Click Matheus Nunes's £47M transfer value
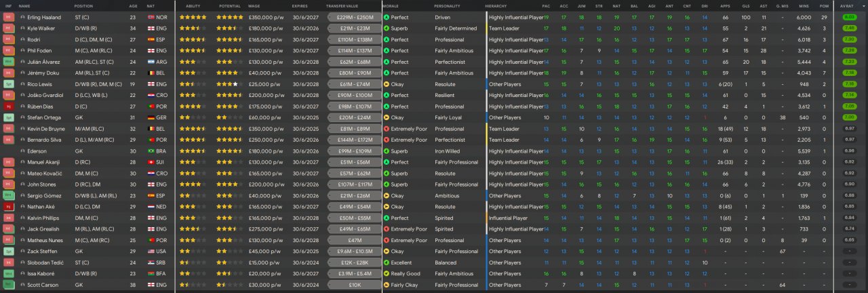Image resolution: width=868 pixels, height=293 pixels. pyautogui.click(x=354, y=240)
